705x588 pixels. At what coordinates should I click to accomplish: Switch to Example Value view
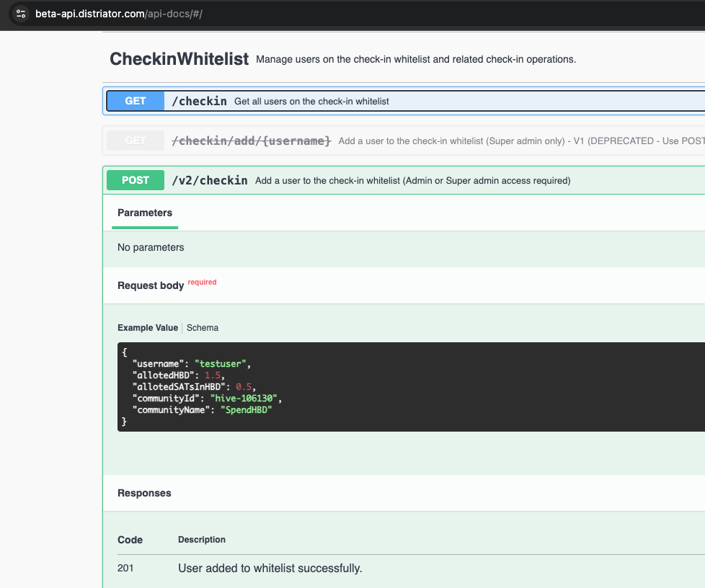[x=148, y=328]
